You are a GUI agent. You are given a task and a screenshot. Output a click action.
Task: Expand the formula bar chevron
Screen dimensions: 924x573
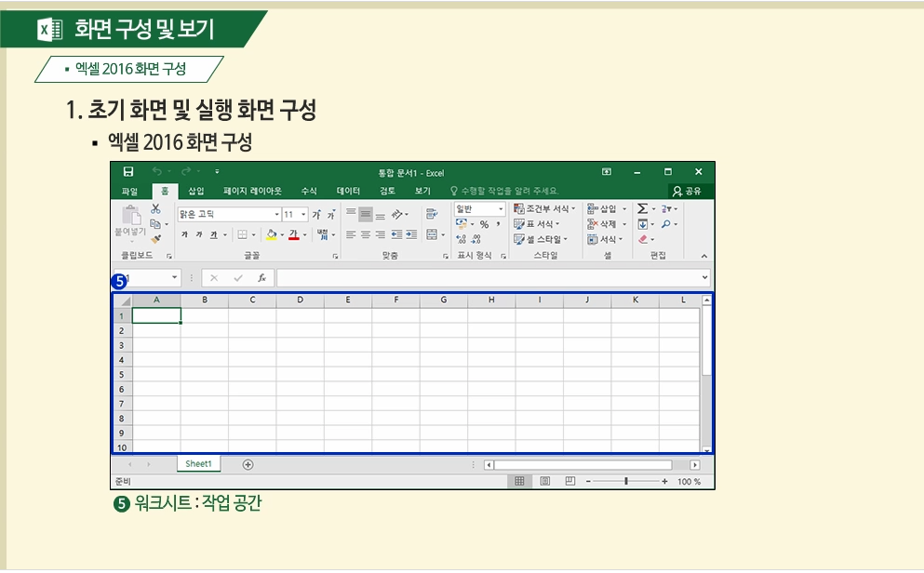tap(704, 277)
